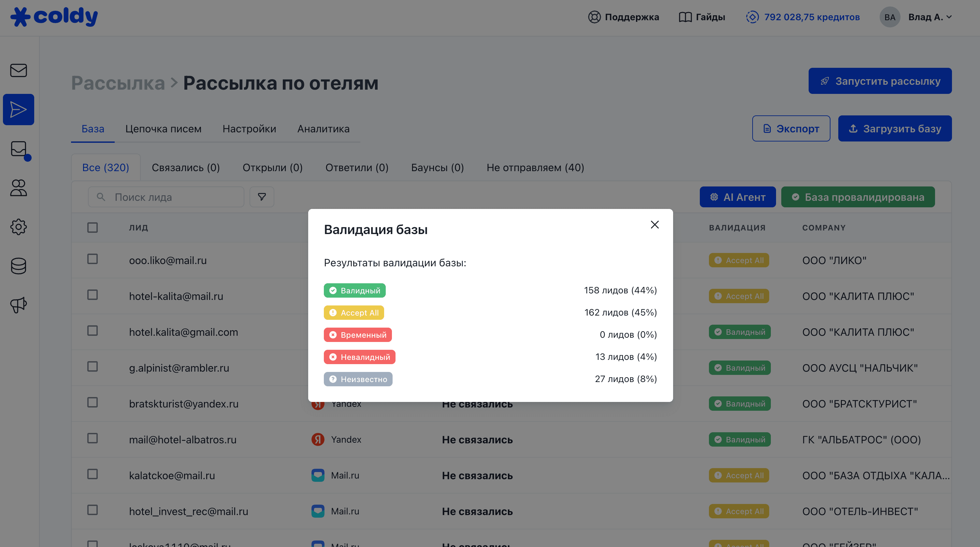This screenshot has height=547, width=980.
Task: Open the Не отправляем (40) tab
Action: pos(535,168)
